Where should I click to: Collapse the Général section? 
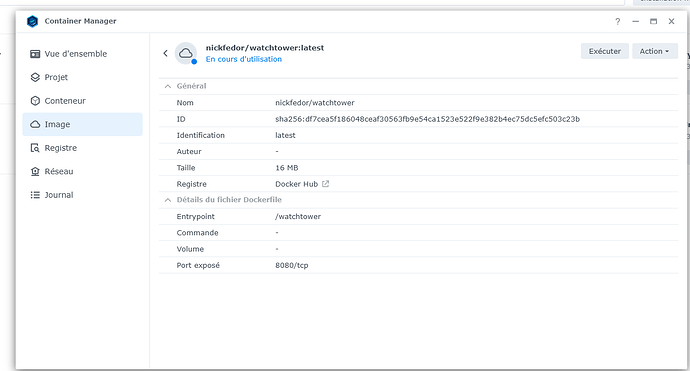pyautogui.click(x=168, y=86)
